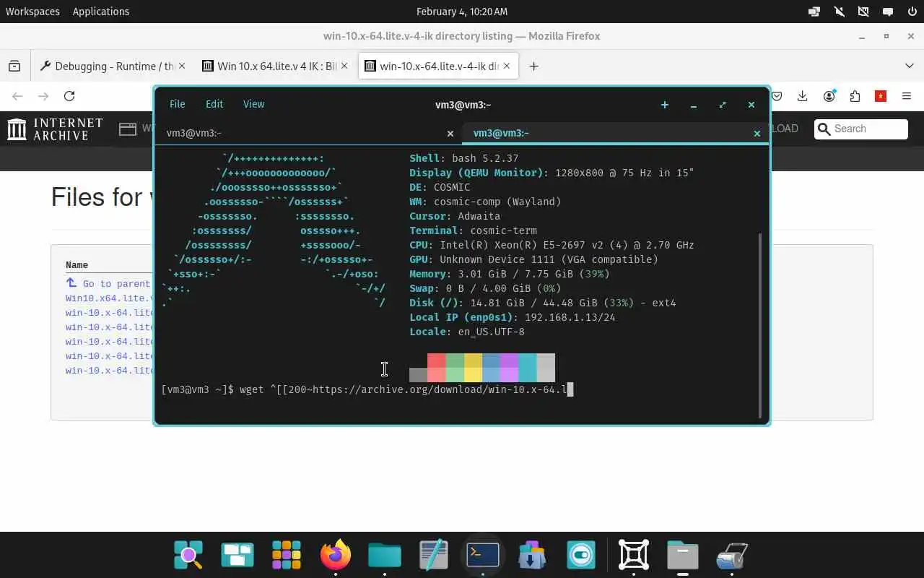Open the tiling windows applet in the top panel
Screen dimensions: 924x578
(x=814, y=12)
